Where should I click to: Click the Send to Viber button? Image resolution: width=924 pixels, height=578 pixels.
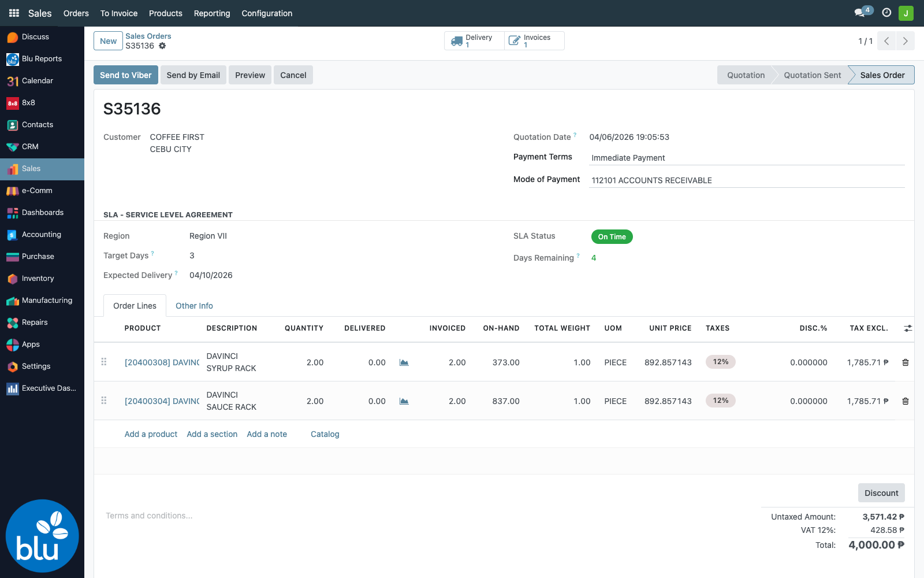point(126,75)
